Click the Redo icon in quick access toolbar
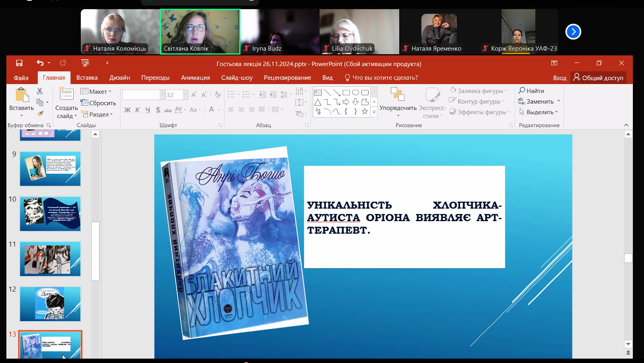The width and height of the screenshot is (644, 363). coord(63,63)
